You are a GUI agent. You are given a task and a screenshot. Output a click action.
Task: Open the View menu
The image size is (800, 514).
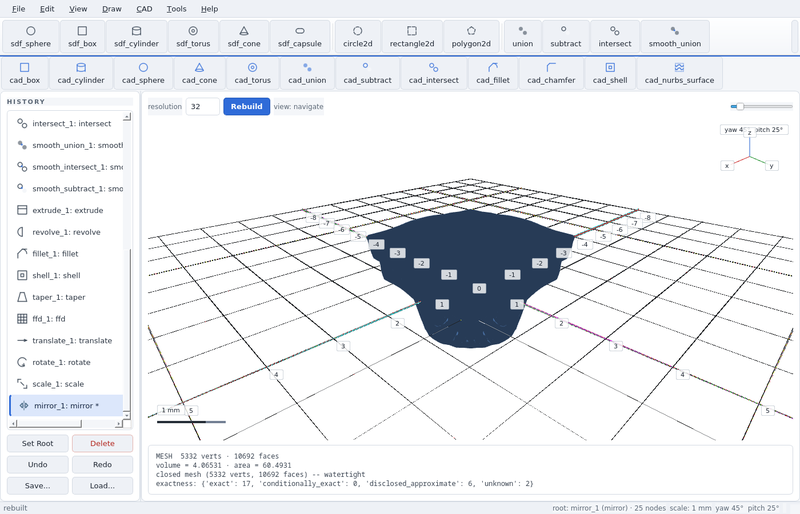click(78, 9)
